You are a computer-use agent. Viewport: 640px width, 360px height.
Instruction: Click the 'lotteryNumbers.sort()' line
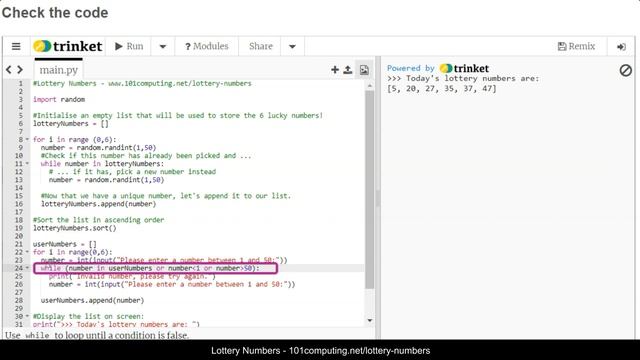75,228
